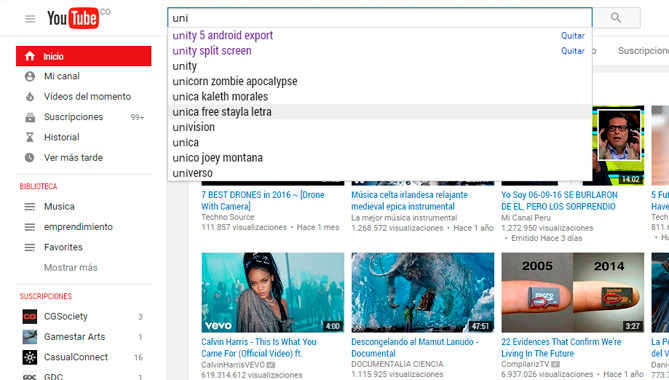Expand library with Mostrar más
Image resolution: width=669 pixels, height=380 pixels.
point(71,268)
